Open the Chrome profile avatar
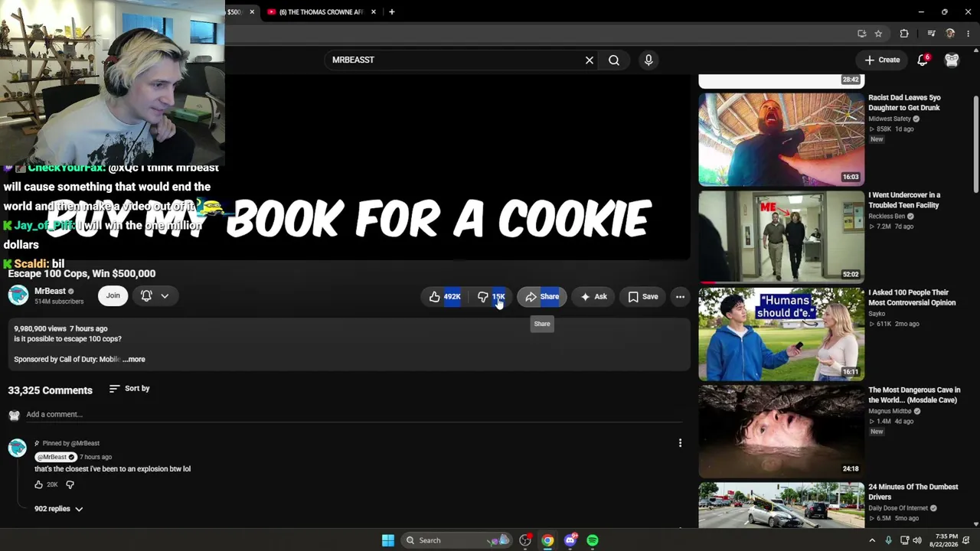The image size is (980, 551). click(x=950, y=34)
